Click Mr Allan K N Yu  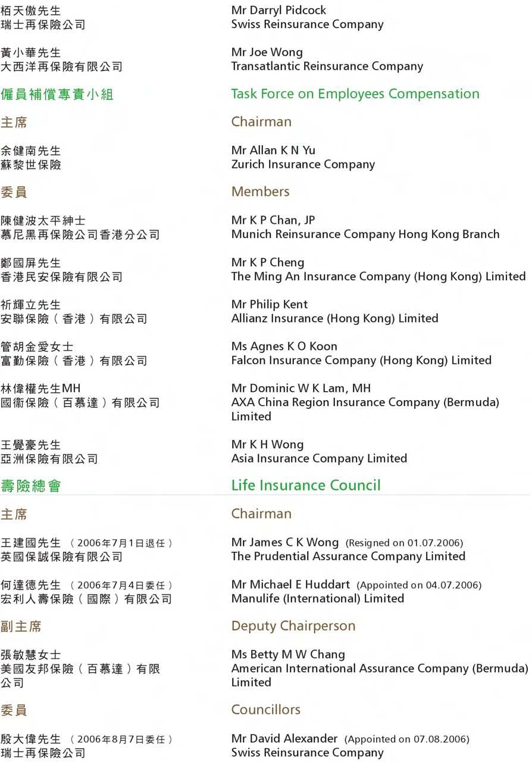point(273,150)
